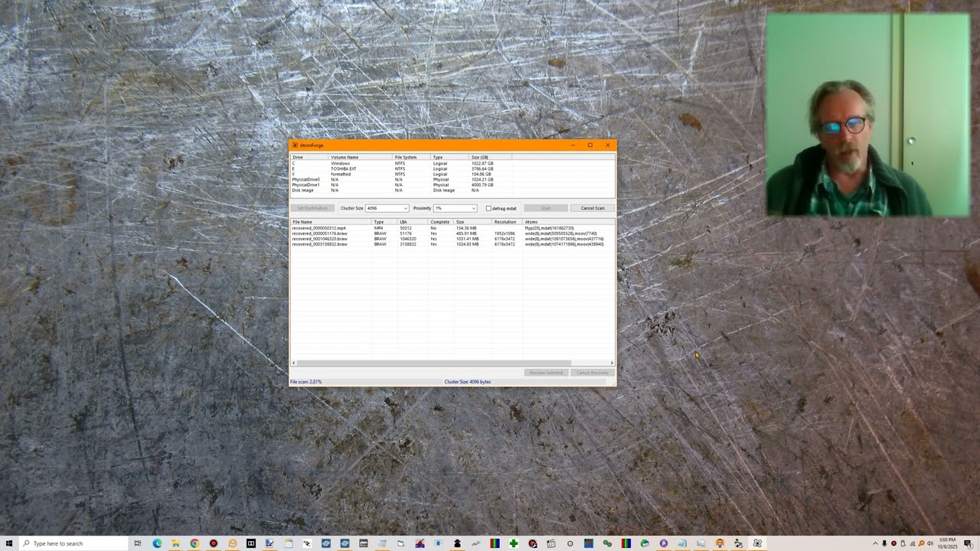980x551 pixels.
Task: Open the AtomForge atom icon in taskbar
Action: click(757, 543)
